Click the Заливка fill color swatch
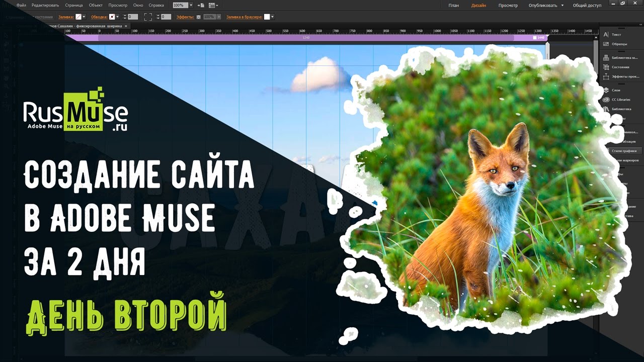 (x=78, y=17)
